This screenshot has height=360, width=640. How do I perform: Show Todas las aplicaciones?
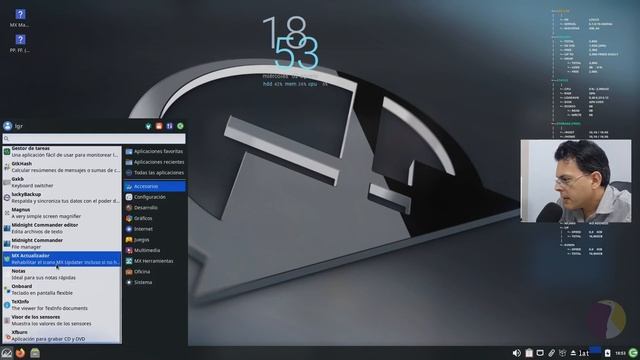155,173
